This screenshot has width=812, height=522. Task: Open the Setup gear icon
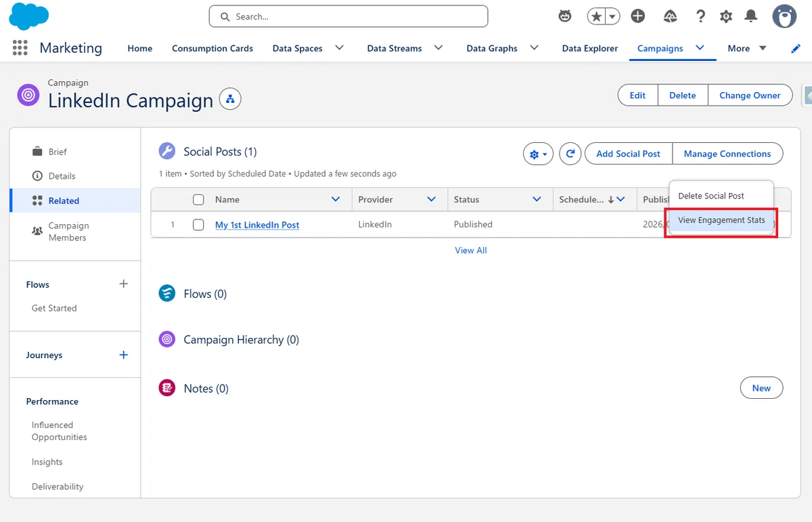pos(726,16)
